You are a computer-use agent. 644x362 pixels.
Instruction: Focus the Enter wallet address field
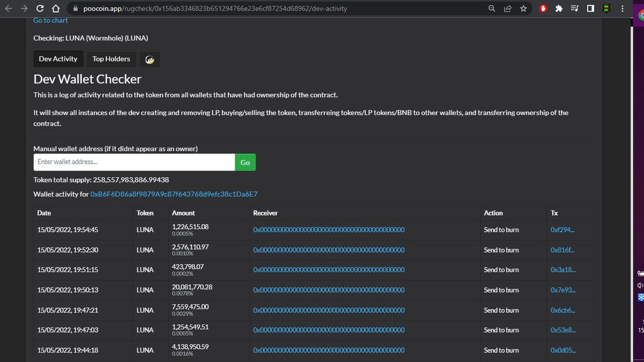click(134, 162)
